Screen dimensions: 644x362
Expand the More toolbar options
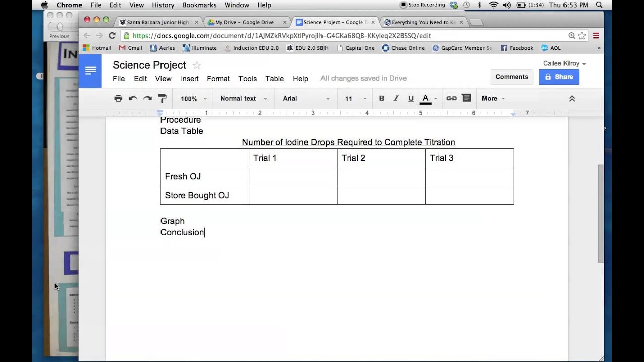(x=493, y=99)
